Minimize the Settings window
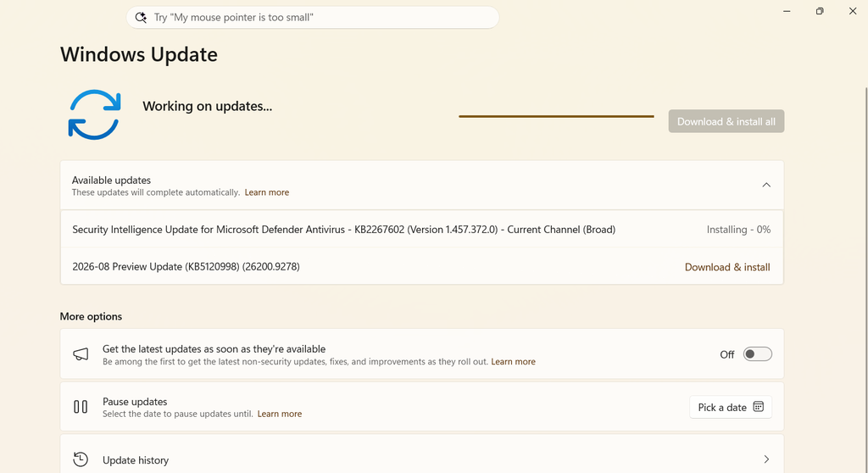868x473 pixels. (x=787, y=11)
